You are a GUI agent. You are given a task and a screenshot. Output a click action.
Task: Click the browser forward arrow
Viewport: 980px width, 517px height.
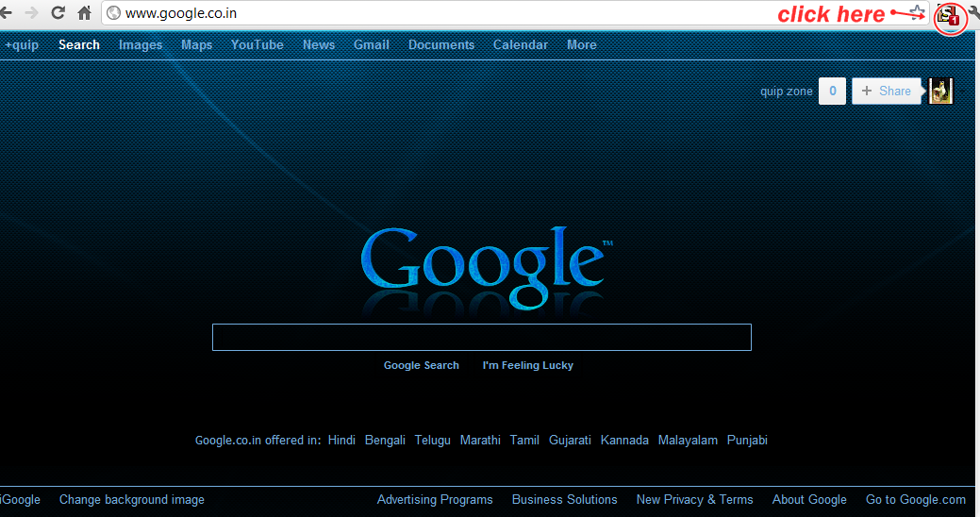[31, 12]
